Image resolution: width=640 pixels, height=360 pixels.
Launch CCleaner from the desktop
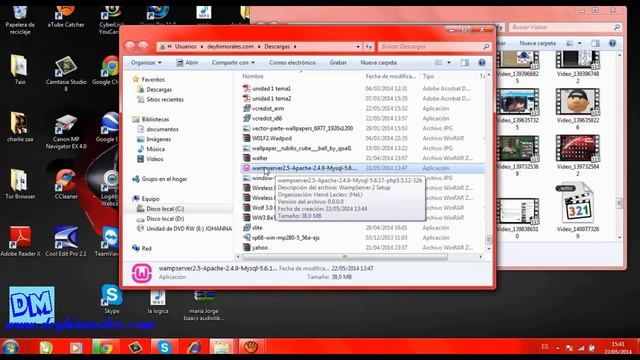tap(66, 184)
